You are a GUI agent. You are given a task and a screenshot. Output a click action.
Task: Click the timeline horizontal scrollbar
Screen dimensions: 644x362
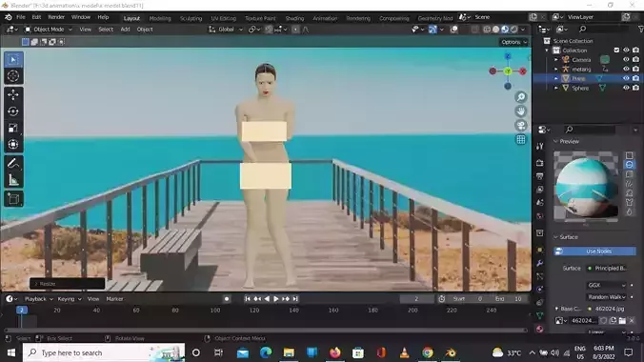coord(266,330)
